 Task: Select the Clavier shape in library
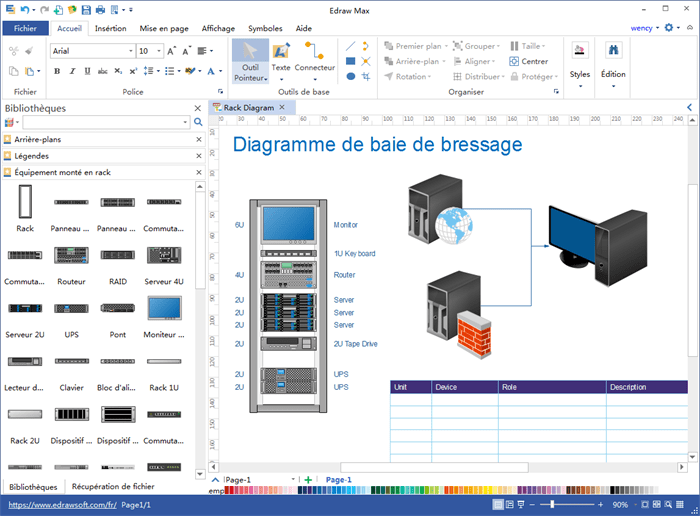71,361
